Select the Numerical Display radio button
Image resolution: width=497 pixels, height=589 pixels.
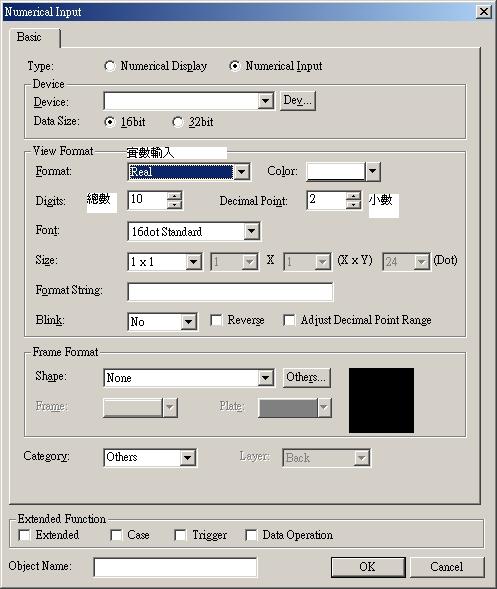click(110, 66)
